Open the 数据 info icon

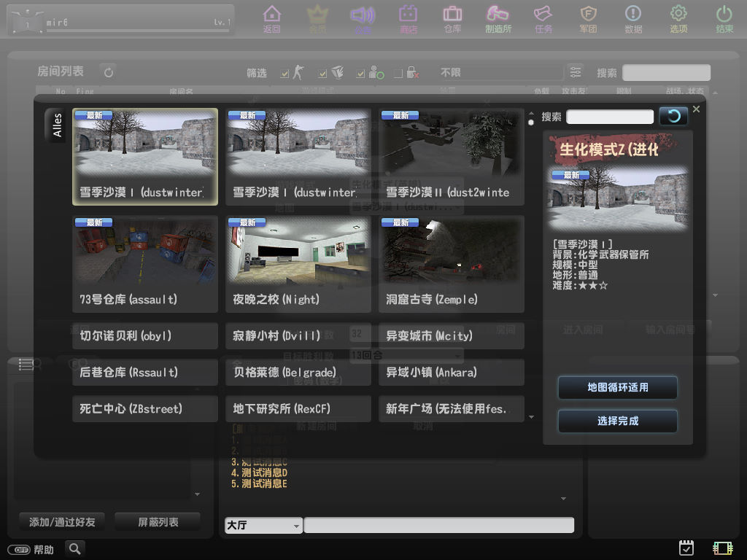coord(633,19)
